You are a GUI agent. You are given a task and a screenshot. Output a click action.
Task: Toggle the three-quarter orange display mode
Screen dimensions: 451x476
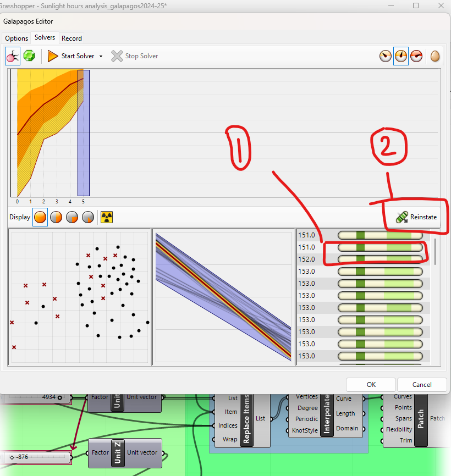click(x=56, y=217)
